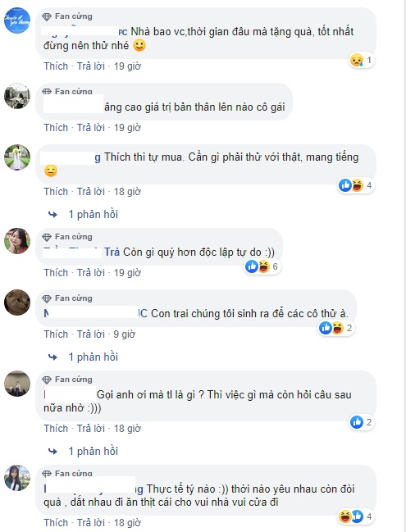The width and height of the screenshot is (406, 532).
Task: Like the 'độc lập tự do' comment via Thích
Action: click(56, 273)
